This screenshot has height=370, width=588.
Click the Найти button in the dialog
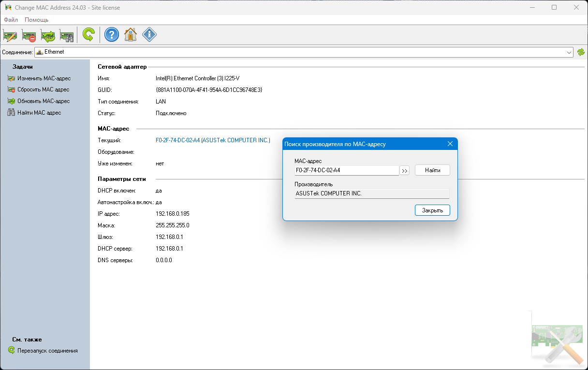pos(432,170)
